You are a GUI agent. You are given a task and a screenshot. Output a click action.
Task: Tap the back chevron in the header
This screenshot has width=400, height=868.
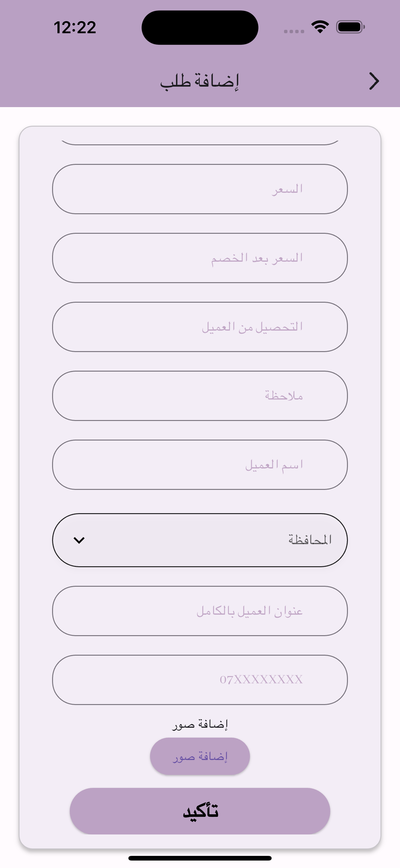(374, 81)
